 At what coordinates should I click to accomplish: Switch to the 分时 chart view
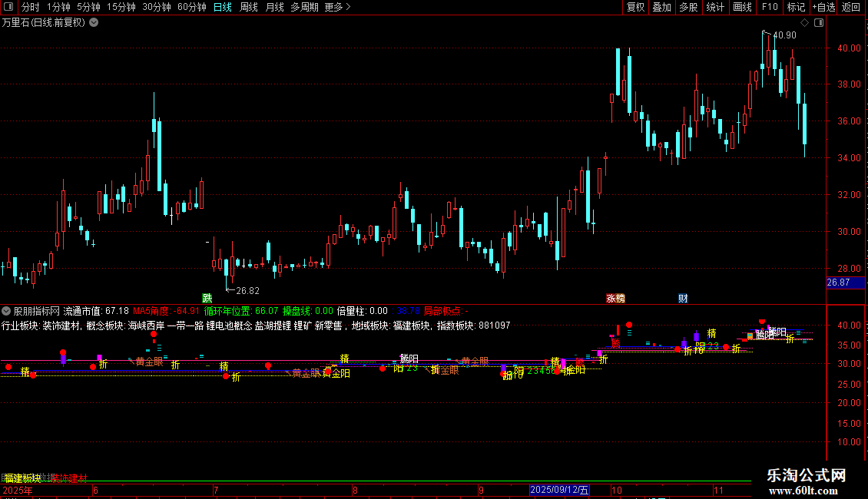pyautogui.click(x=31, y=7)
